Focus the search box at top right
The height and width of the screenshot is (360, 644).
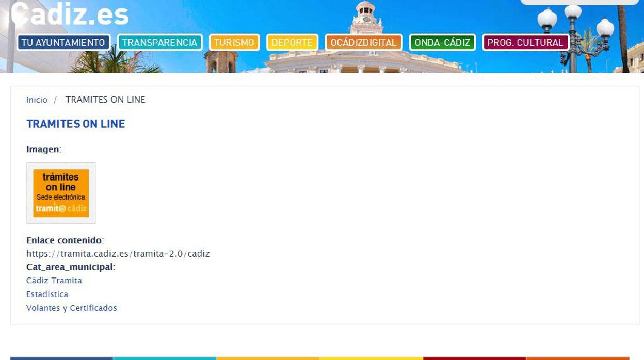click(572, 2)
